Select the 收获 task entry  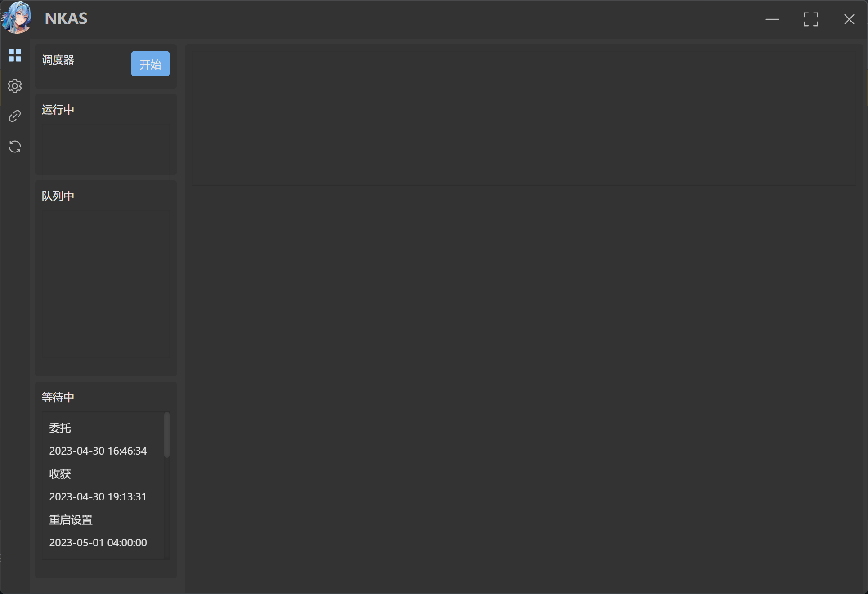(60, 474)
